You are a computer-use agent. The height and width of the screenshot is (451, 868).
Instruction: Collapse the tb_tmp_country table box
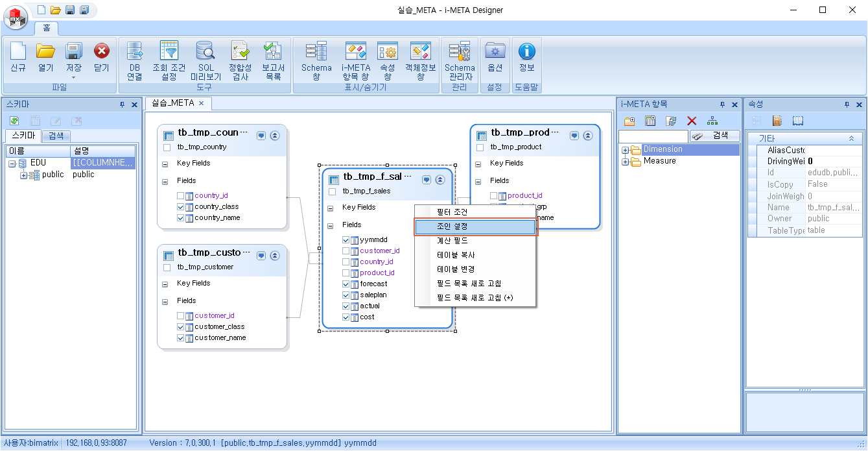pos(275,136)
